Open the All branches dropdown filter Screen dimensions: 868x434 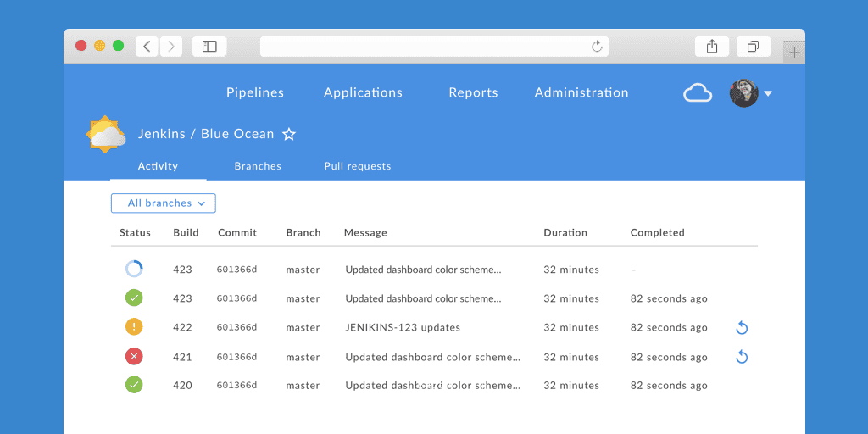pos(164,203)
